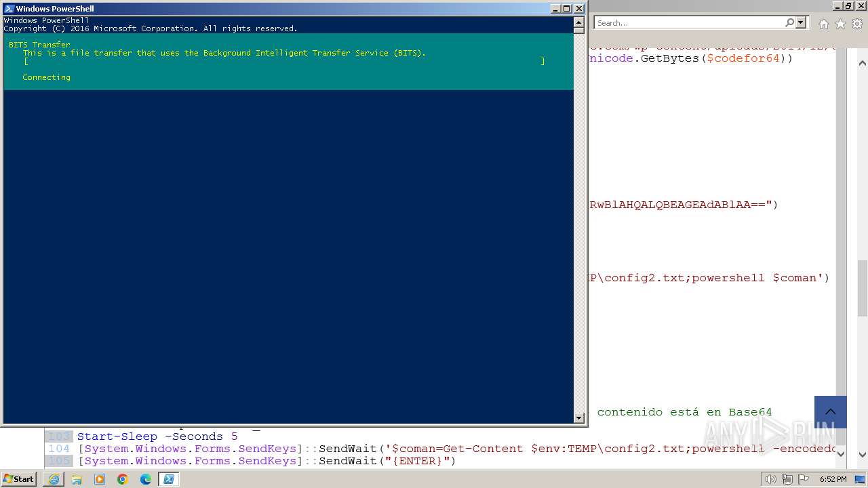Viewport: 868px width, 488px height.
Task: Click code line number 105
Action: pyautogui.click(x=59, y=461)
